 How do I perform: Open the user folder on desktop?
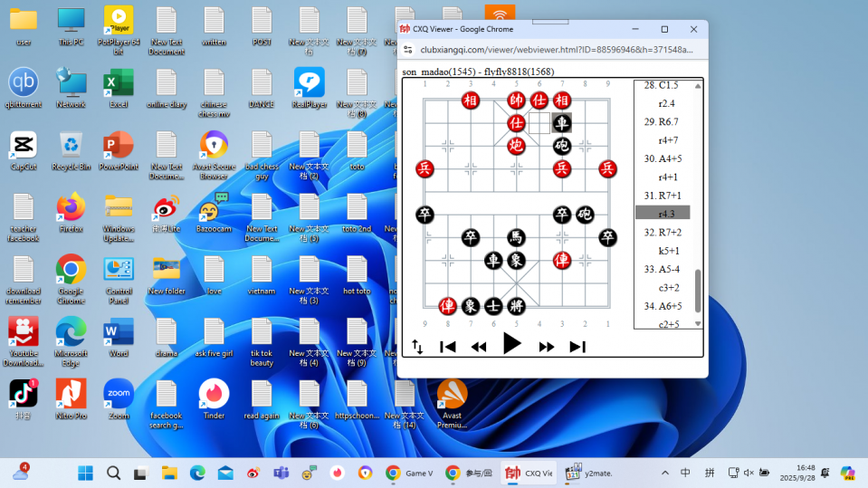[24, 26]
